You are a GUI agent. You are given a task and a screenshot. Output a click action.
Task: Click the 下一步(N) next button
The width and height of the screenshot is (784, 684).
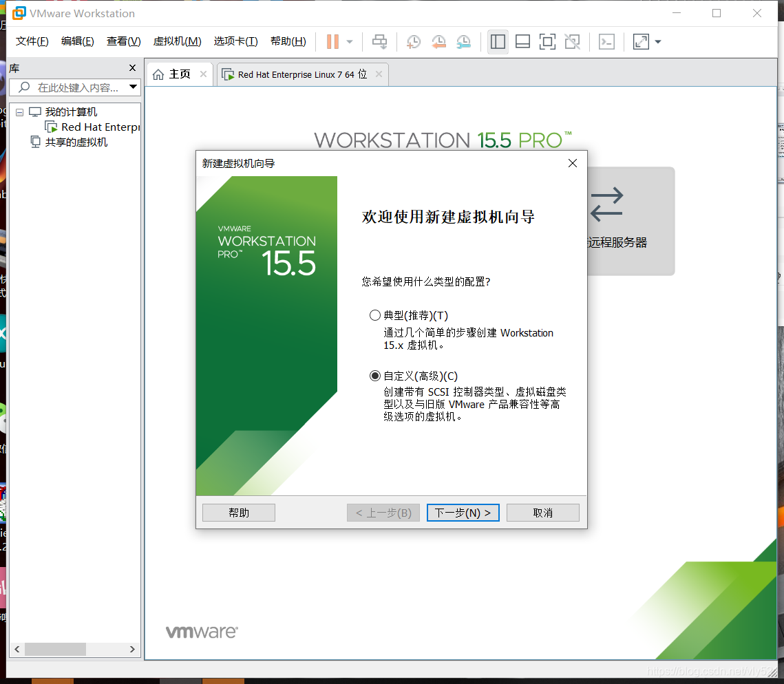click(x=463, y=513)
